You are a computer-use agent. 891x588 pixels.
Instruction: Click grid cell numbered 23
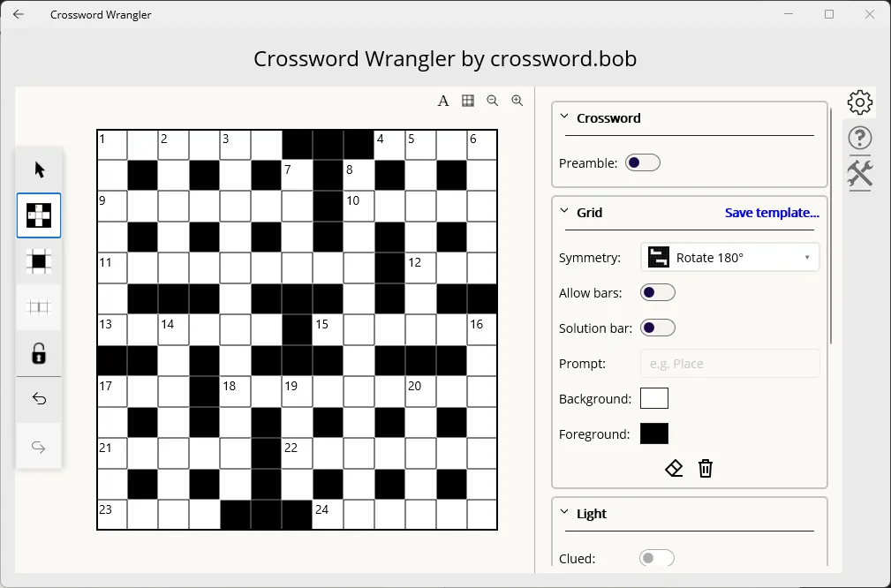pyautogui.click(x=112, y=515)
